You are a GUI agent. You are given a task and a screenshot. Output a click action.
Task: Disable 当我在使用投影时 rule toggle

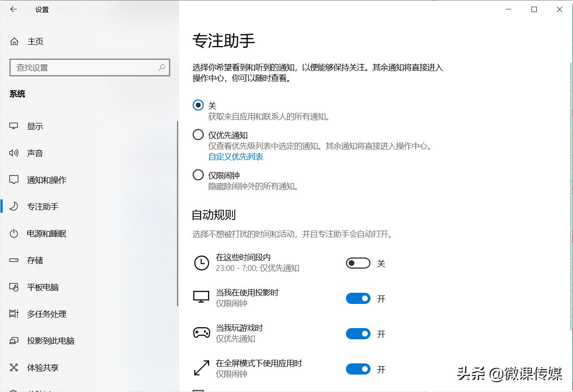[x=358, y=298]
